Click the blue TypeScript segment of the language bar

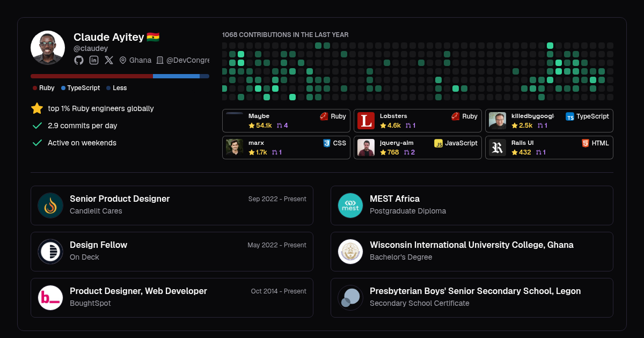pos(177,76)
